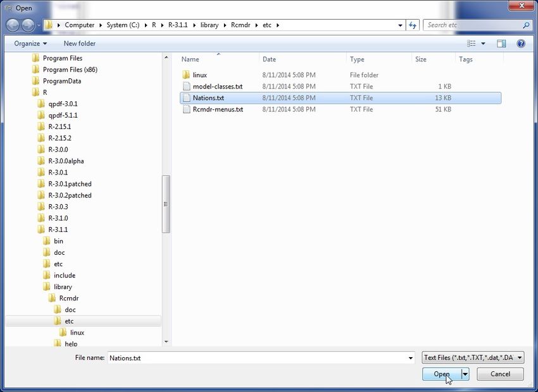Open the Open button split arrow
Screen dimensions: 538x392
[x=465, y=374]
